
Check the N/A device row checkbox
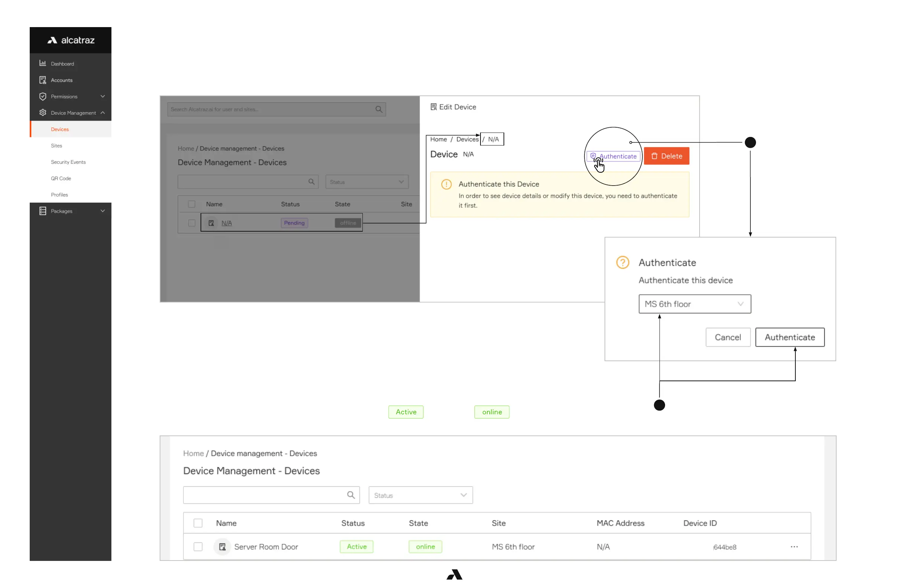[192, 223]
